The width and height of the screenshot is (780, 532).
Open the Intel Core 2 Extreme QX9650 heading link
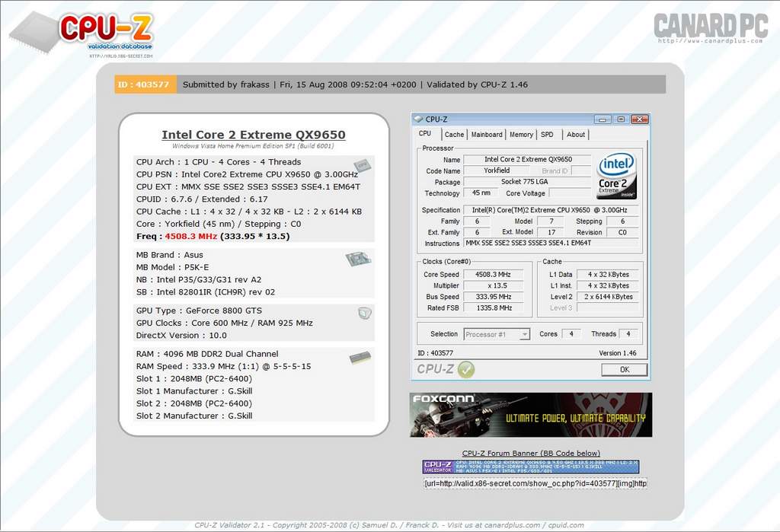coord(254,135)
